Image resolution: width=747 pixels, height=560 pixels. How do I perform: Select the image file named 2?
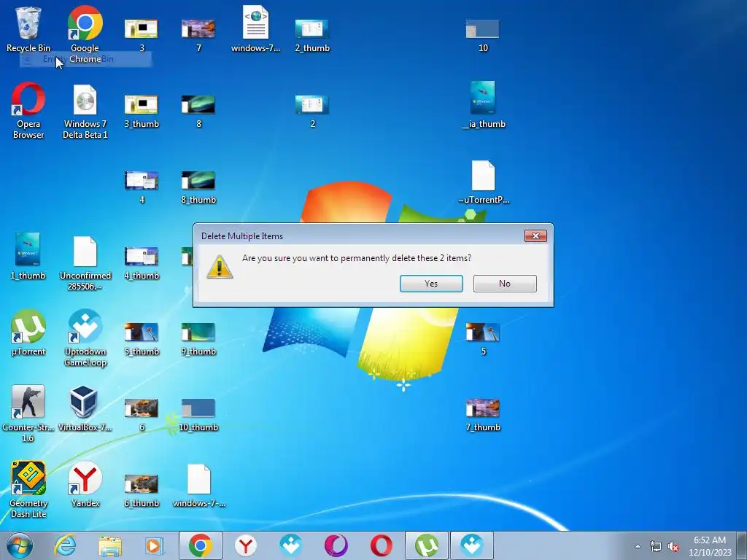click(x=312, y=111)
